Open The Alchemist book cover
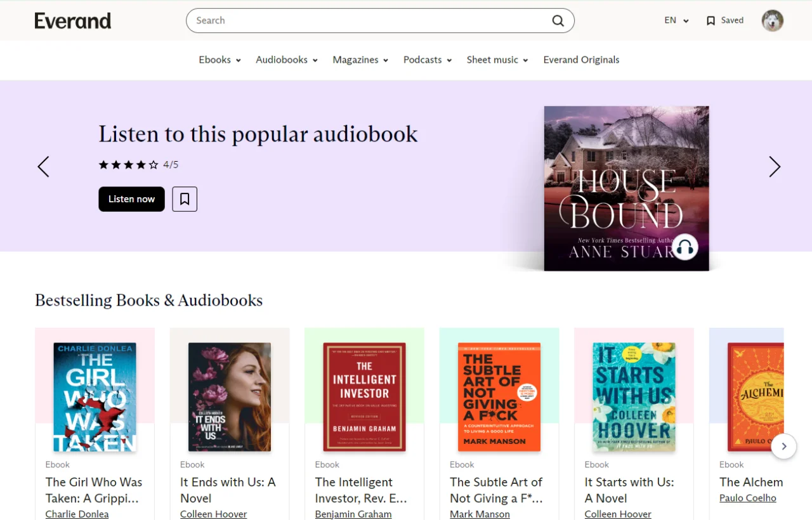 (756, 397)
